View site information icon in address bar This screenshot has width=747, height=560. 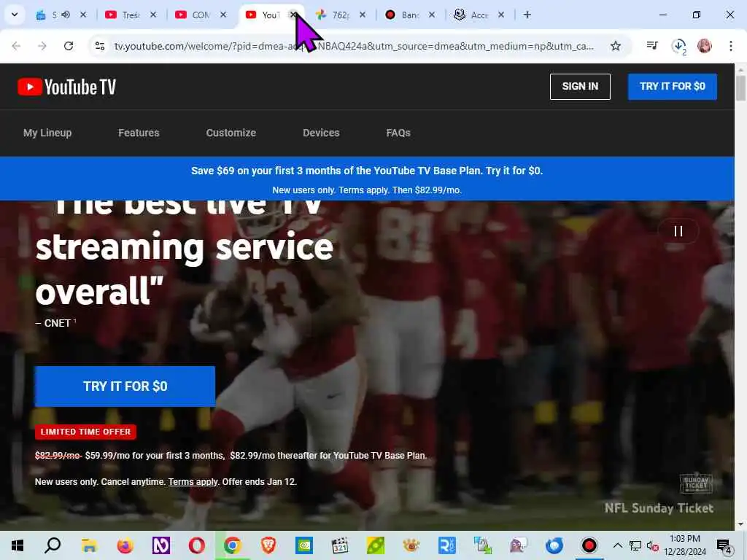(100, 46)
